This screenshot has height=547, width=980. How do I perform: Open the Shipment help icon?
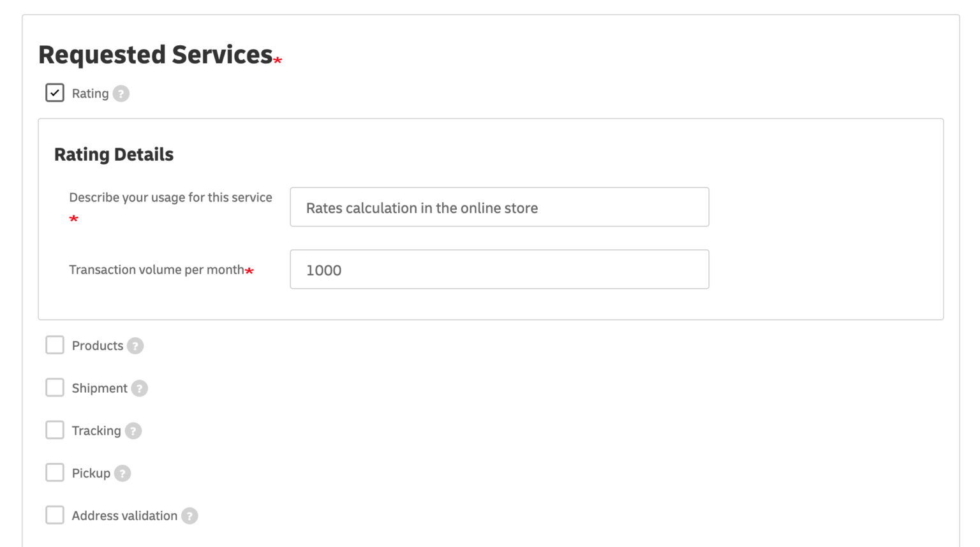[x=141, y=388]
